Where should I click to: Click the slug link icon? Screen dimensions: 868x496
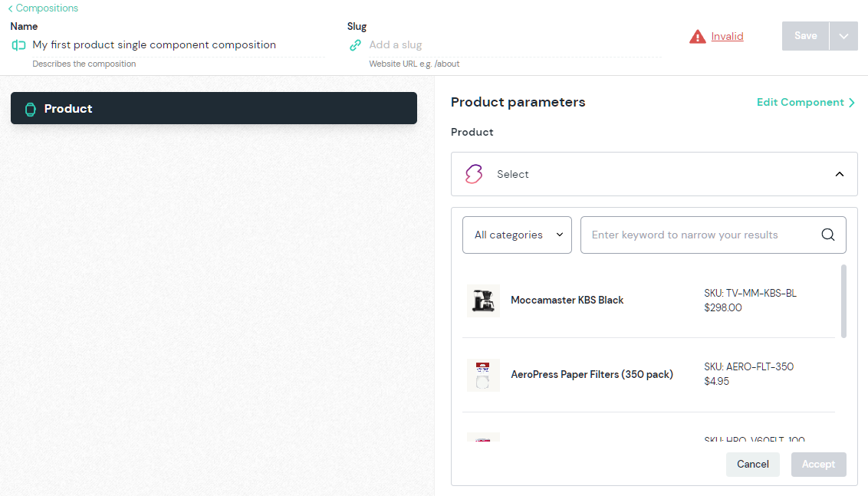pyautogui.click(x=355, y=45)
